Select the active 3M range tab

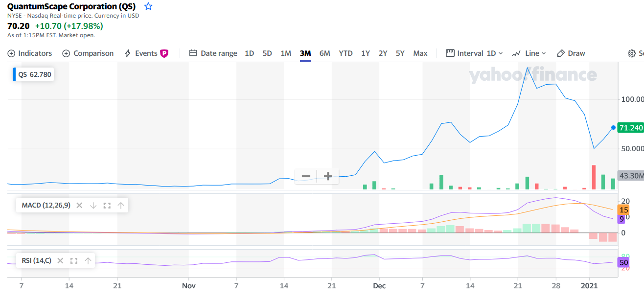[305, 53]
